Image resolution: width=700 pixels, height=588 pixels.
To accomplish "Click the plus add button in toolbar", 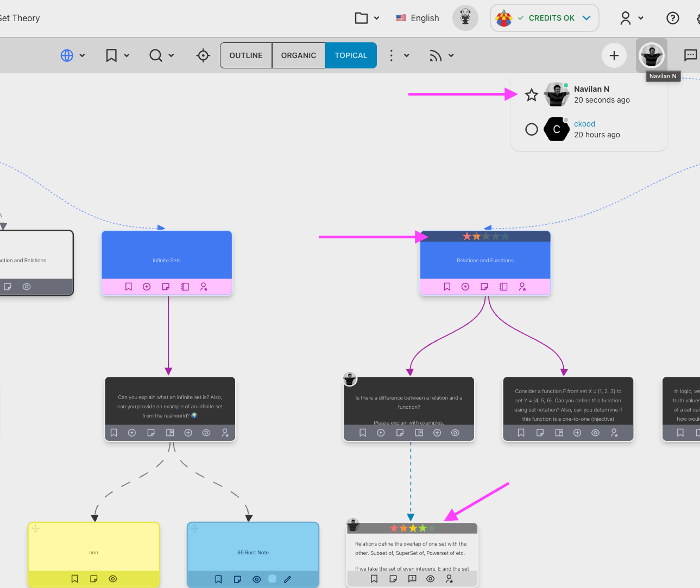I will pos(614,55).
